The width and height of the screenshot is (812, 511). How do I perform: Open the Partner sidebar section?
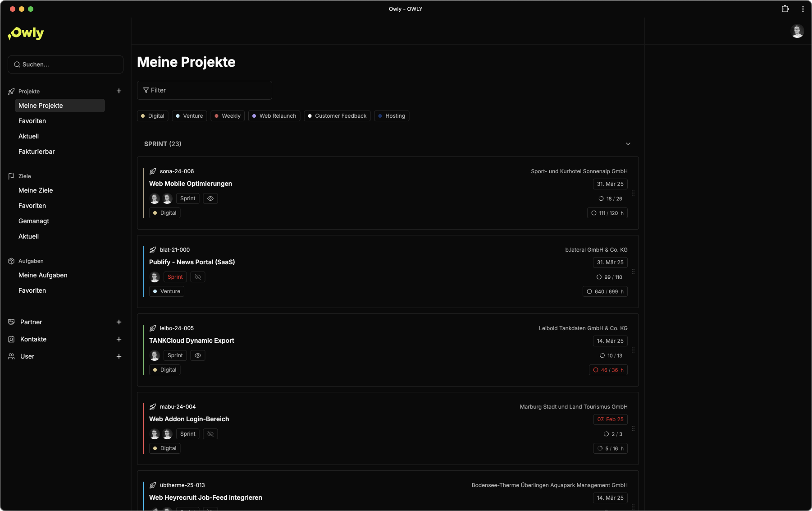pos(31,322)
